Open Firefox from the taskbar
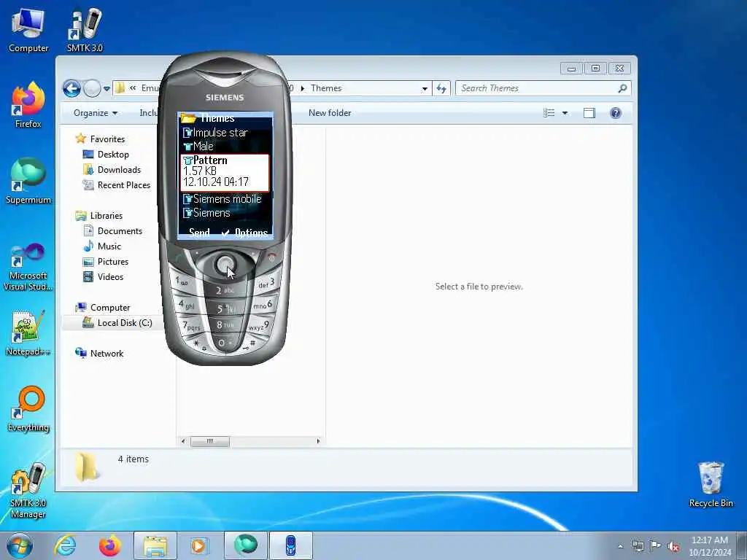 pos(109,545)
